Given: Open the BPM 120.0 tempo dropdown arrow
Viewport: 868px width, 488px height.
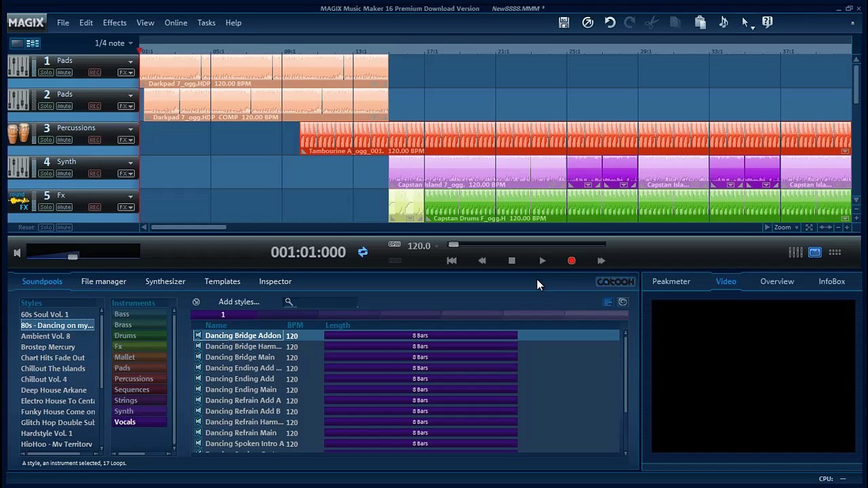Looking at the screenshot, I should coord(437,246).
